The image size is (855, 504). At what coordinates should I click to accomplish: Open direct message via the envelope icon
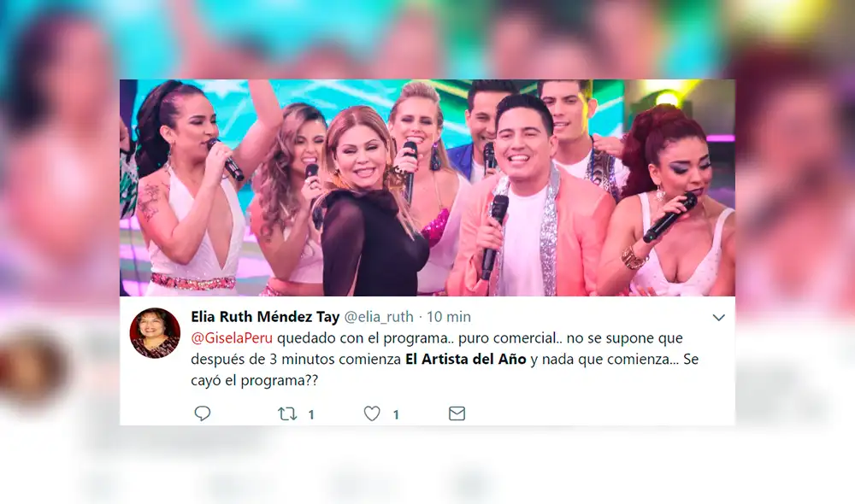tap(457, 413)
